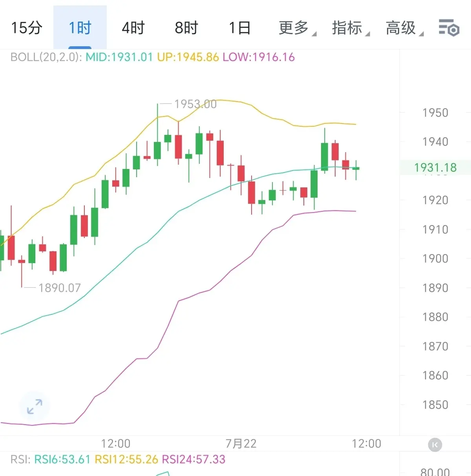Image resolution: width=471 pixels, height=476 pixels.
Task: Select the 1时 timeframe tab
Action: tap(80, 28)
